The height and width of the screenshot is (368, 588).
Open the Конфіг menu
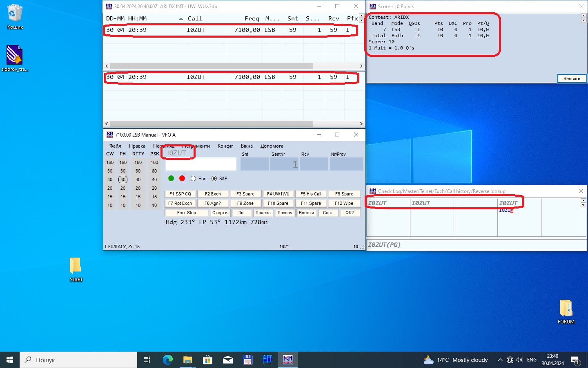tap(225, 146)
